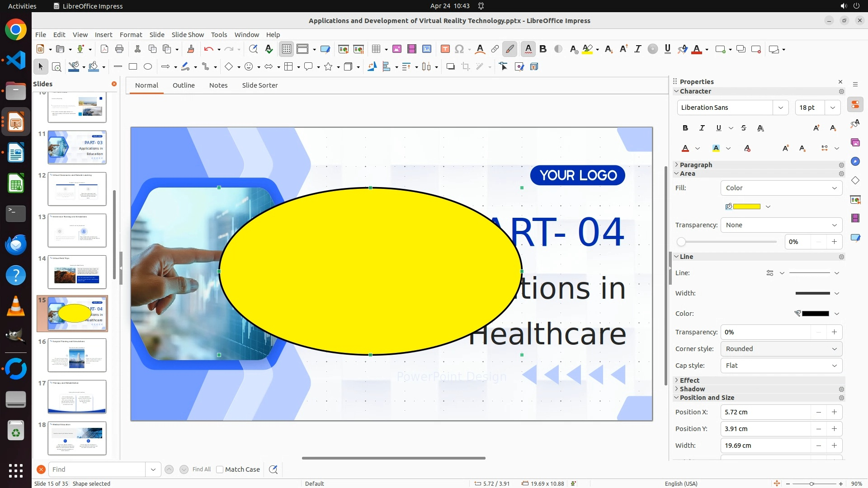Open the Fill type dropdown

pyautogui.click(x=781, y=188)
